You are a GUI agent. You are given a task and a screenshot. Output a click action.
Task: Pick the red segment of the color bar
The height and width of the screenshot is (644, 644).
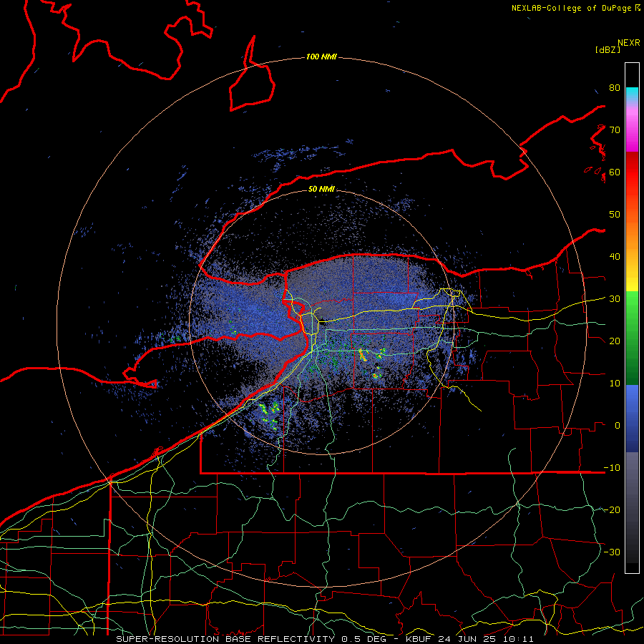[632, 172]
